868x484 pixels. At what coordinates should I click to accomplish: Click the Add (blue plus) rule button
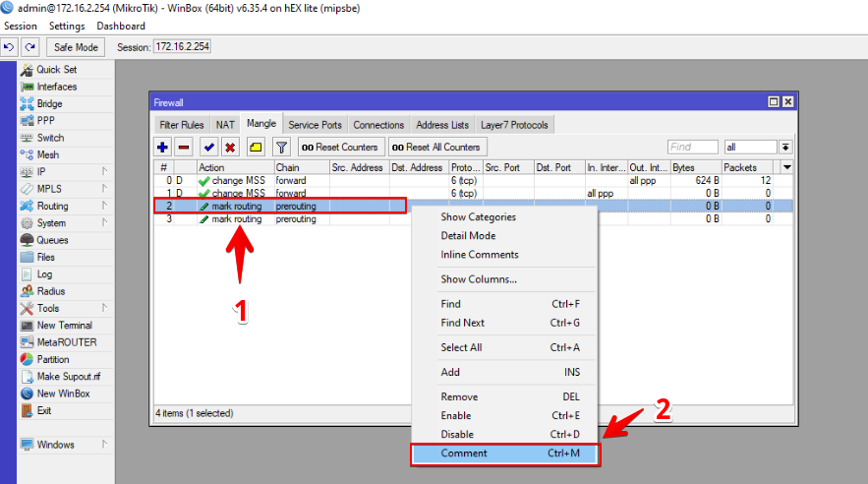pos(163,148)
